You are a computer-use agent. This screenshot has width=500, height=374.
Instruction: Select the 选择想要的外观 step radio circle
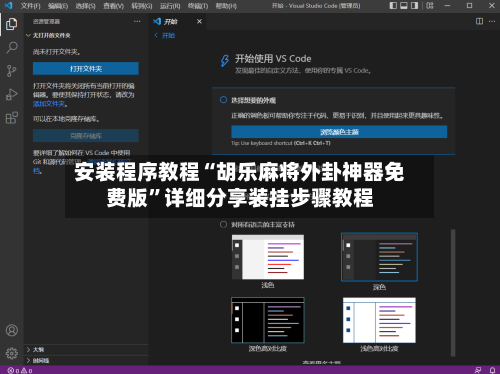[x=223, y=100]
